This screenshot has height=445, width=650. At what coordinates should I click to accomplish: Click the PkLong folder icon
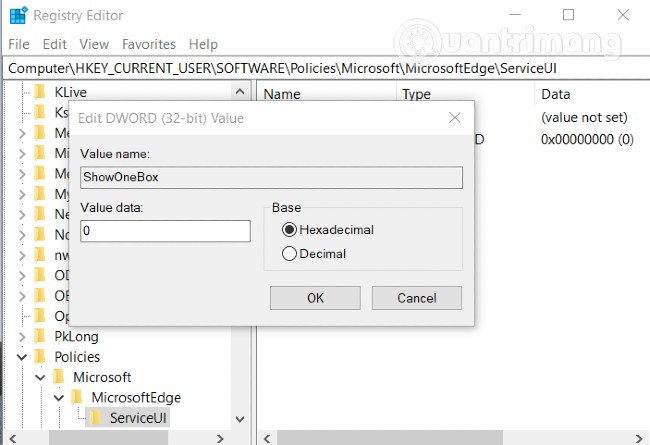(40, 336)
